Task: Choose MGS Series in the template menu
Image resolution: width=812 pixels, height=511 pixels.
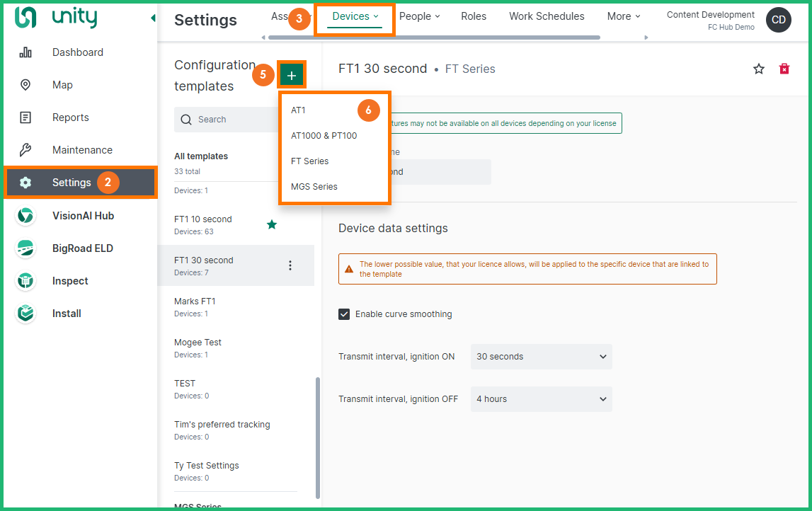Action: 314,187
